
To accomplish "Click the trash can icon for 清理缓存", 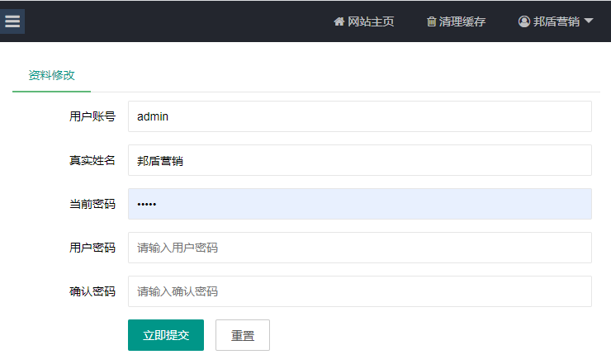I will coord(431,21).
